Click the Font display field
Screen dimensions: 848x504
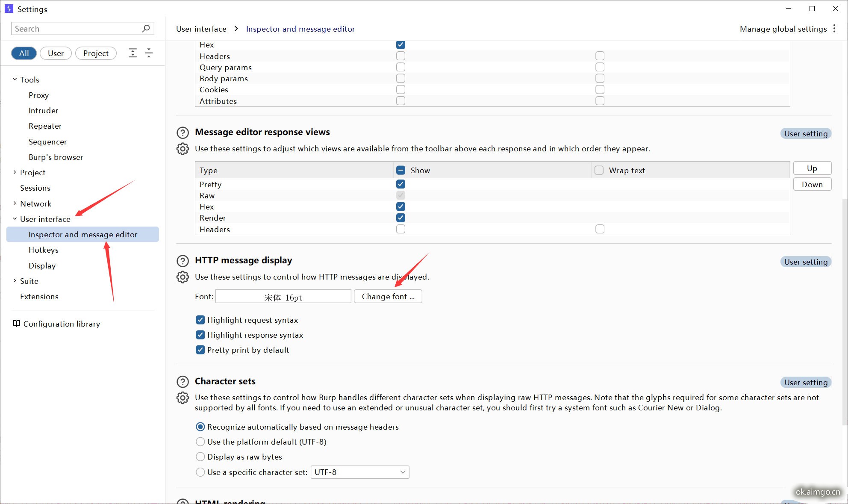click(x=283, y=296)
